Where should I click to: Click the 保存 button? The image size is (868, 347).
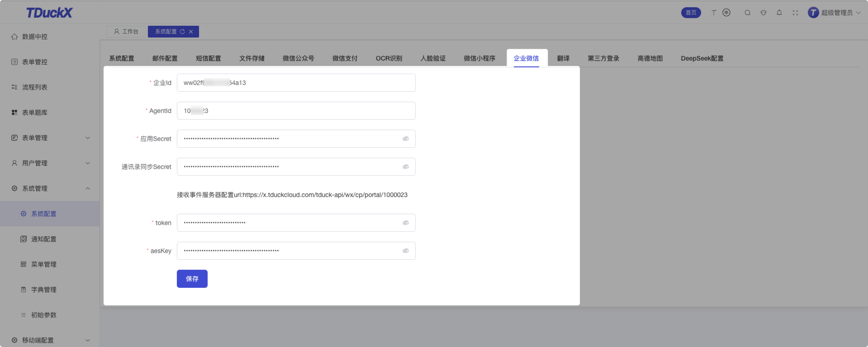[x=192, y=279]
